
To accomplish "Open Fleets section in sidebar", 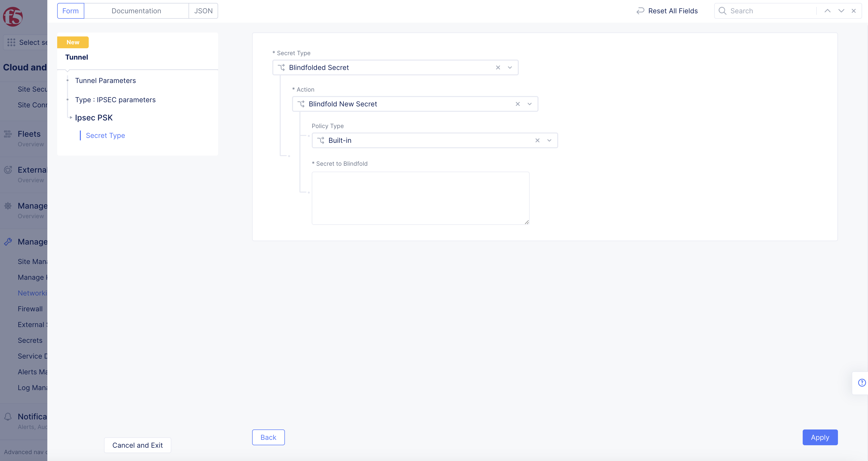I will pyautogui.click(x=29, y=134).
